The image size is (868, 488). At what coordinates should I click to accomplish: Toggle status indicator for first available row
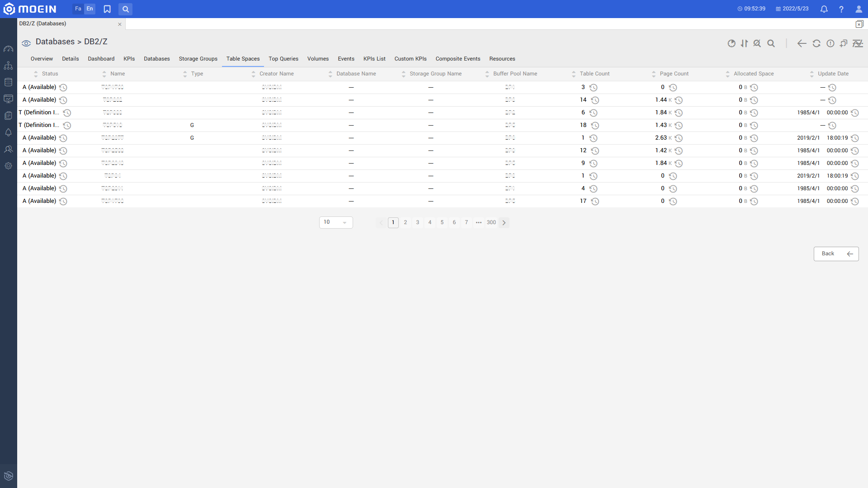pyautogui.click(x=63, y=87)
